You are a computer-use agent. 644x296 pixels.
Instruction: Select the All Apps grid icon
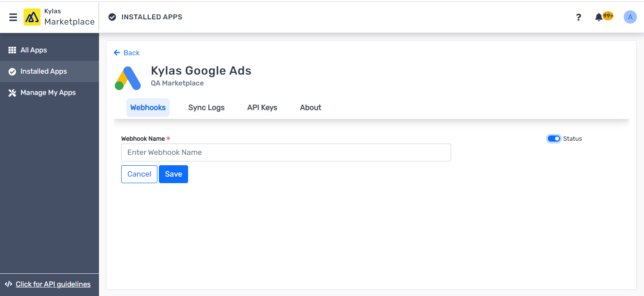click(12, 50)
